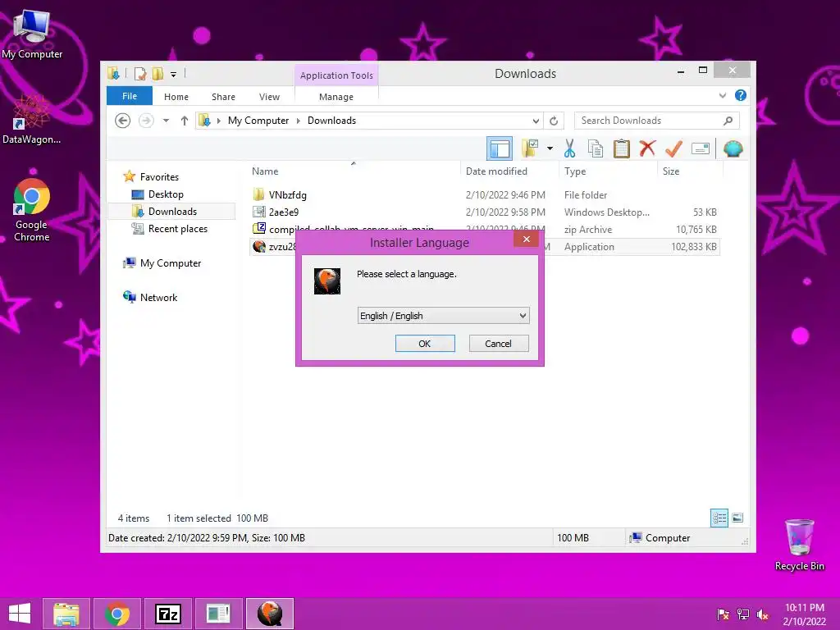
Task: Expand the ribbon with chevron
Action: 723,95
